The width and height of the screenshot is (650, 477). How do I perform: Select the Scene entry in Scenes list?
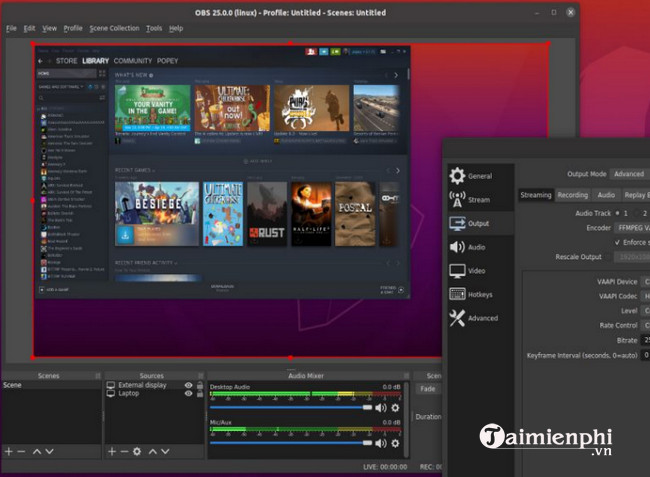pos(51,385)
